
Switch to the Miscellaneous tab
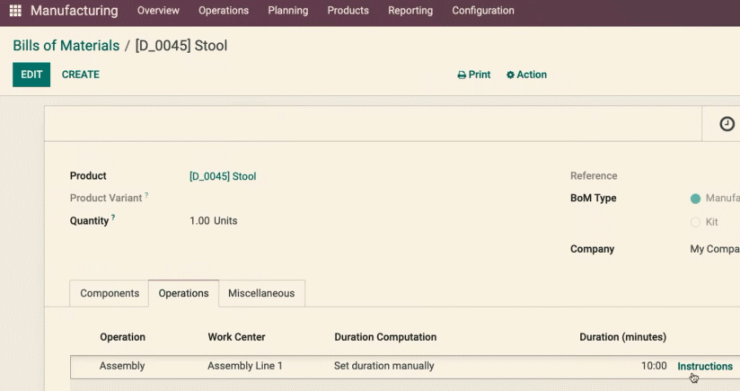[x=261, y=293]
